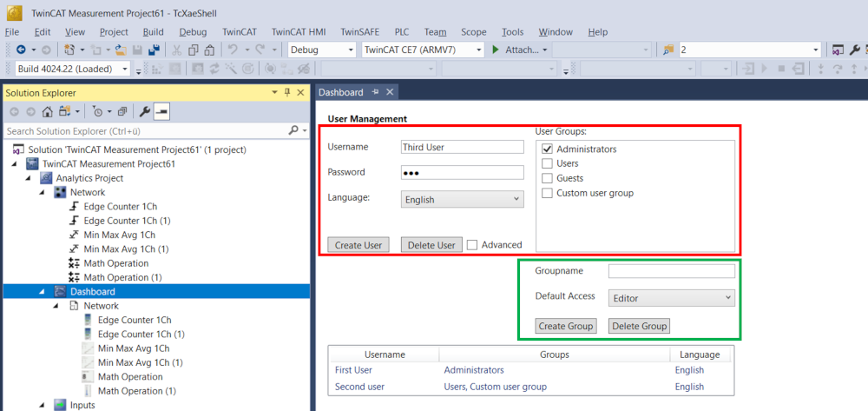Open Properties wrench icon in Solution Explorer
Viewport: 868px width, 411px height.
click(x=145, y=111)
